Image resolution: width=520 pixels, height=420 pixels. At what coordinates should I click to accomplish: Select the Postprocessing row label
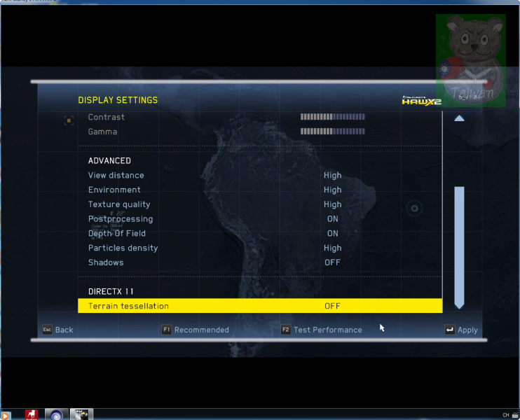[121, 219]
